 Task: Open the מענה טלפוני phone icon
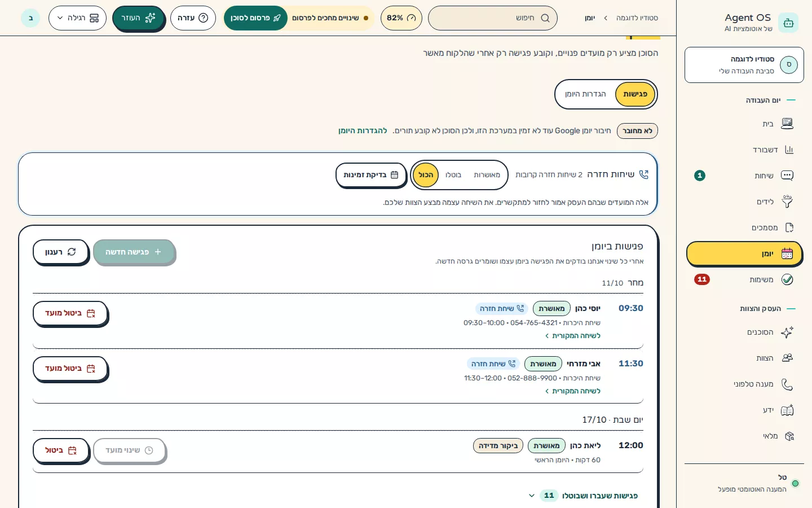[787, 384]
